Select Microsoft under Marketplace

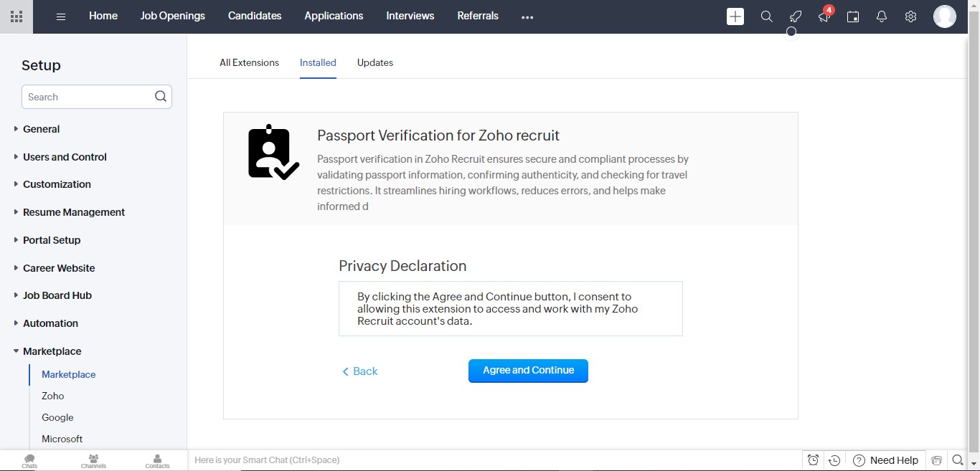62,439
